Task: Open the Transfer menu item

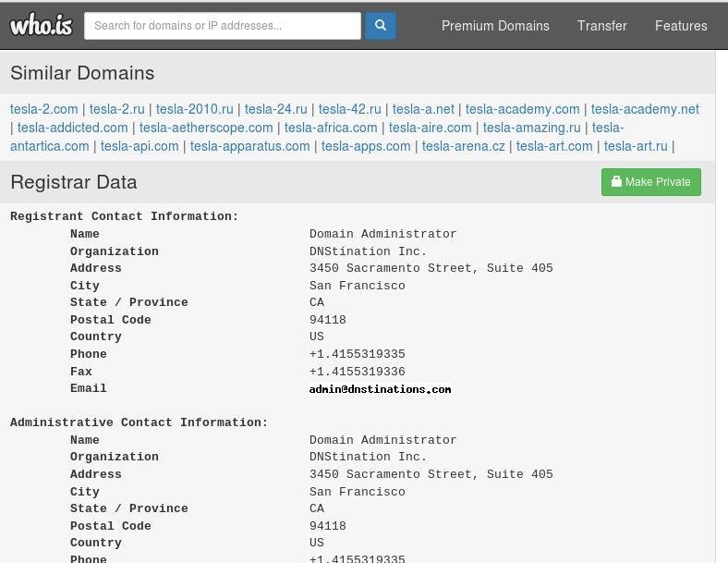Action: [x=601, y=26]
